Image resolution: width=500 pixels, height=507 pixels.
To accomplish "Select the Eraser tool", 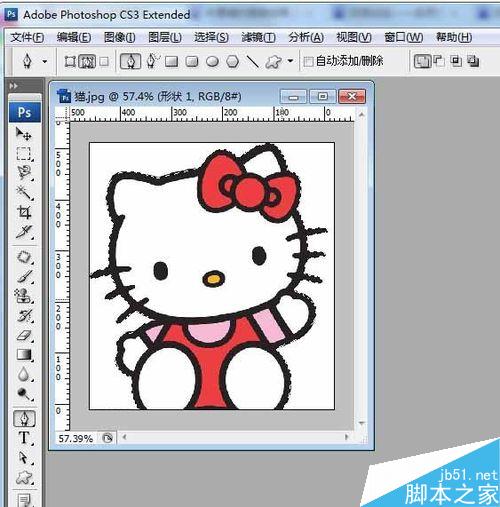I will [24, 335].
